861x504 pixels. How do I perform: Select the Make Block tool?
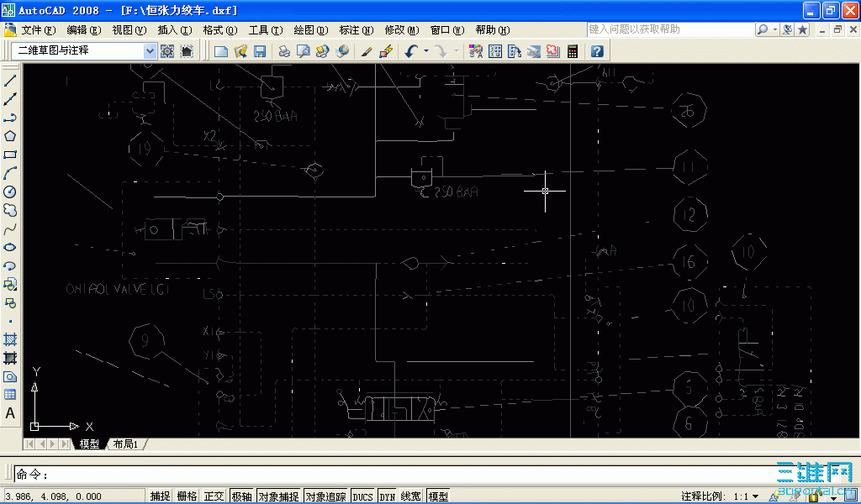coord(10,302)
